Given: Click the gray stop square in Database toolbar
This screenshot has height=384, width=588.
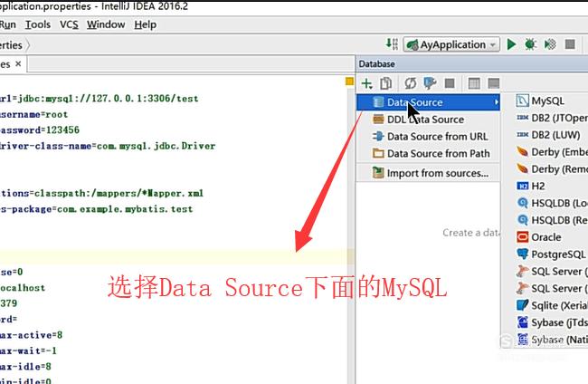Looking at the screenshot, I should tap(450, 83).
